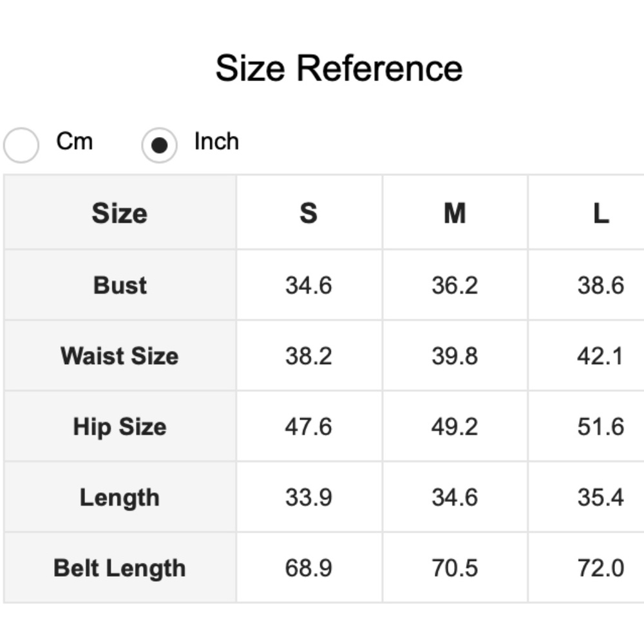Click the S size column header
The width and height of the screenshot is (644, 644).
tap(308, 213)
